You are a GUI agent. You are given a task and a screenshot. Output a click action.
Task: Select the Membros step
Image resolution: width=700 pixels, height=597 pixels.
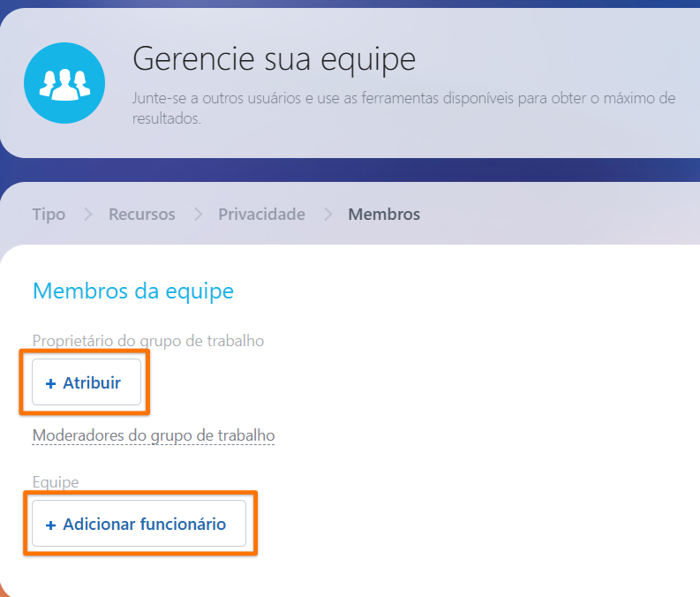point(384,215)
